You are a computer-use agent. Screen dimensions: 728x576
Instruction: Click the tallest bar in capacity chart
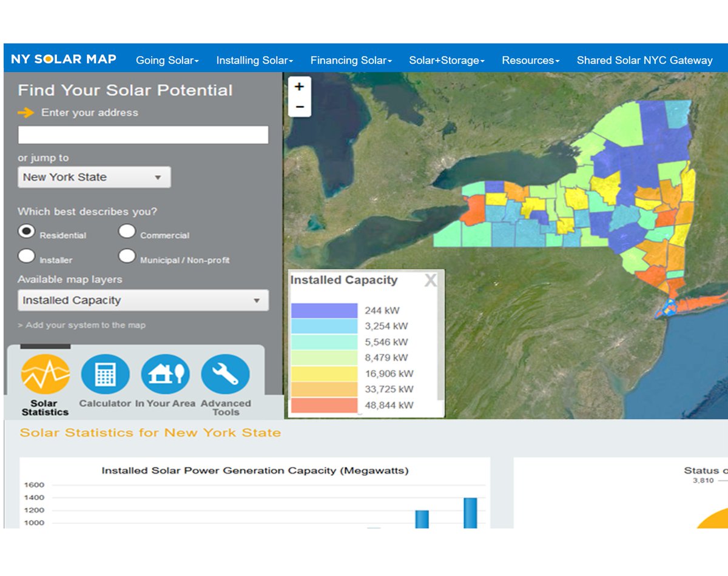pyautogui.click(x=470, y=512)
